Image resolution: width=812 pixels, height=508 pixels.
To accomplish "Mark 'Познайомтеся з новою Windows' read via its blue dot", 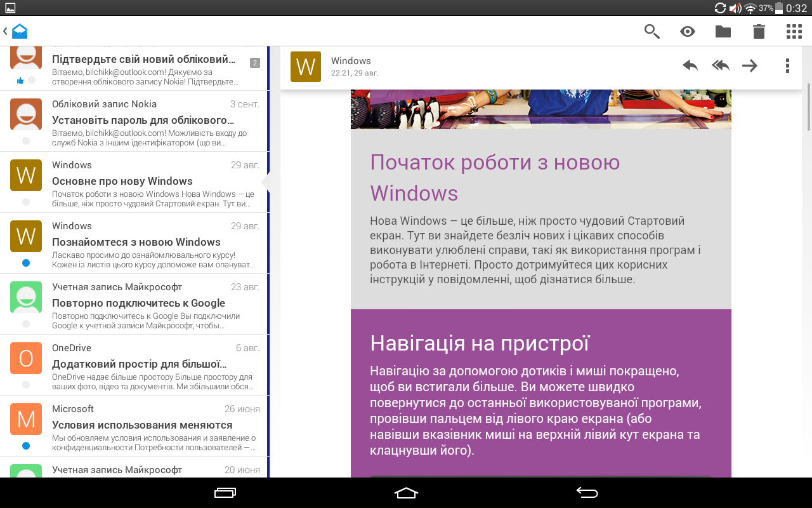I will coord(26,263).
